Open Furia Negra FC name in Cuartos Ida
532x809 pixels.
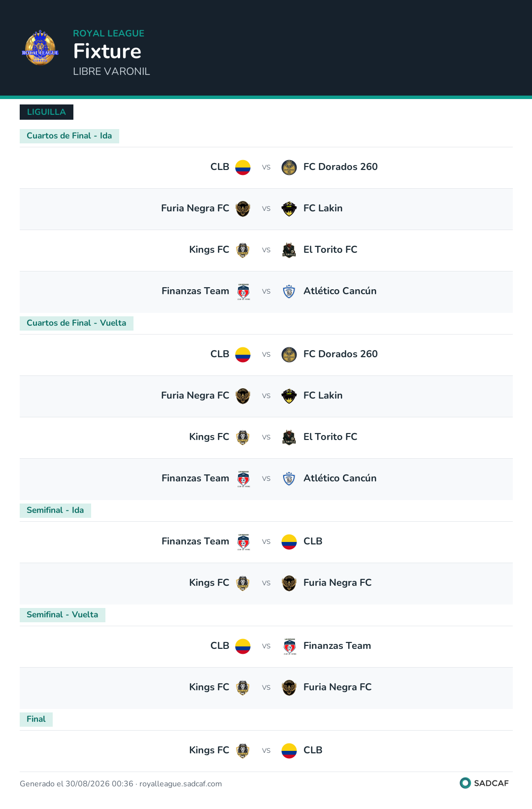coord(195,208)
